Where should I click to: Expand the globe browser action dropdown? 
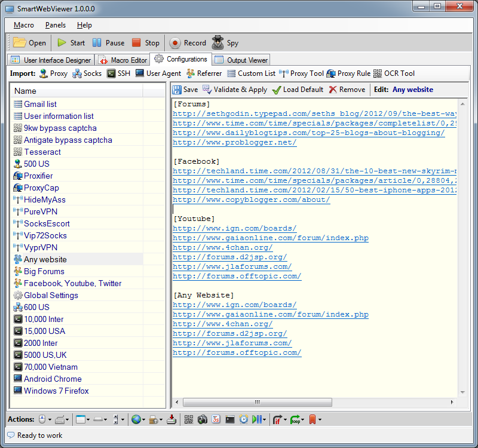[144, 419]
